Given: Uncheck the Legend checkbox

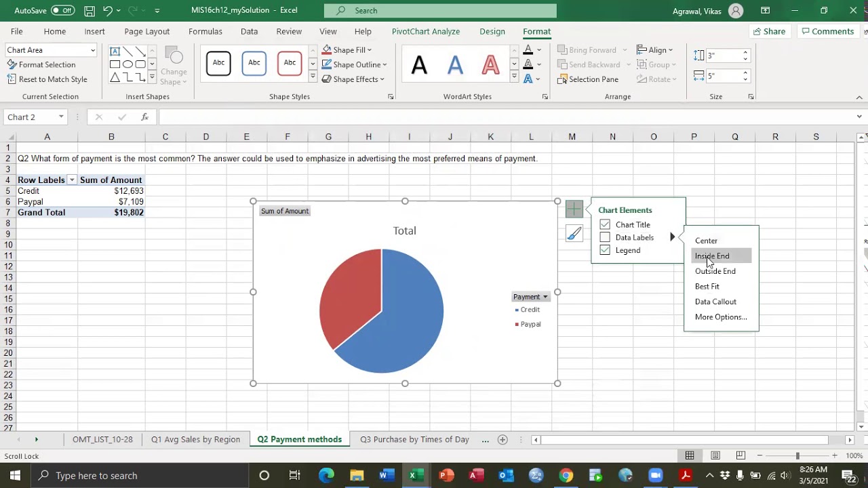Looking at the screenshot, I should pyautogui.click(x=605, y=250).
